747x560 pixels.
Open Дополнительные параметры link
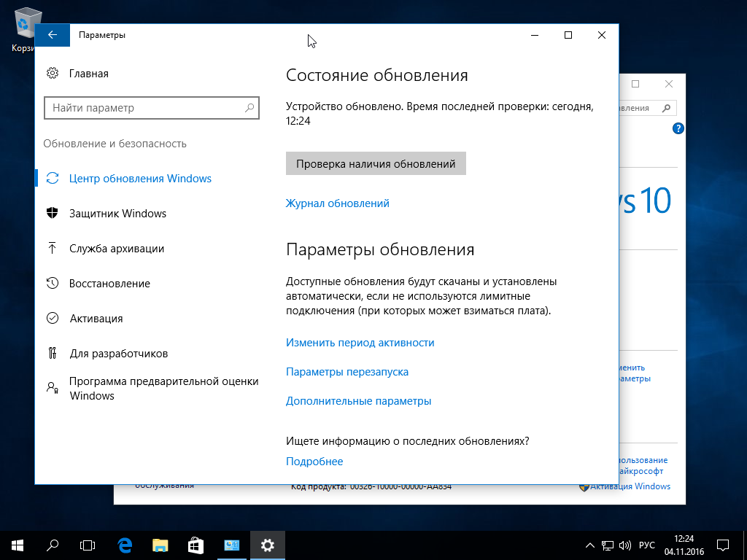359,401
